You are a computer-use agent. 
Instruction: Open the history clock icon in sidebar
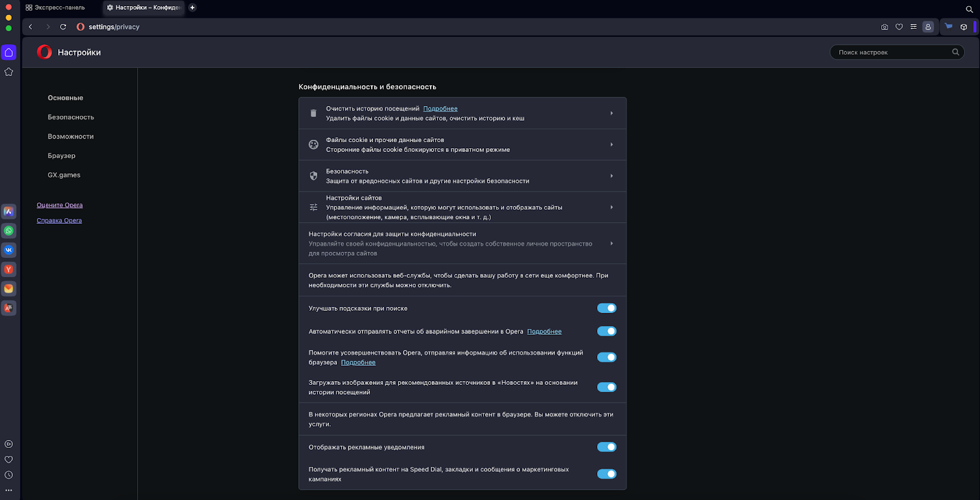tap(9, 475)
